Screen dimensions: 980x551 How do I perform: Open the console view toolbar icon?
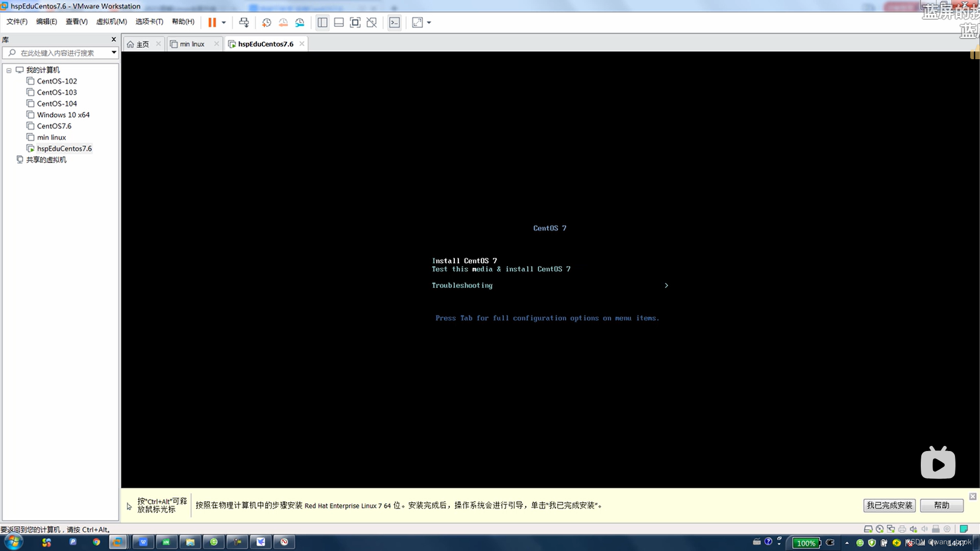coord(395,22)
